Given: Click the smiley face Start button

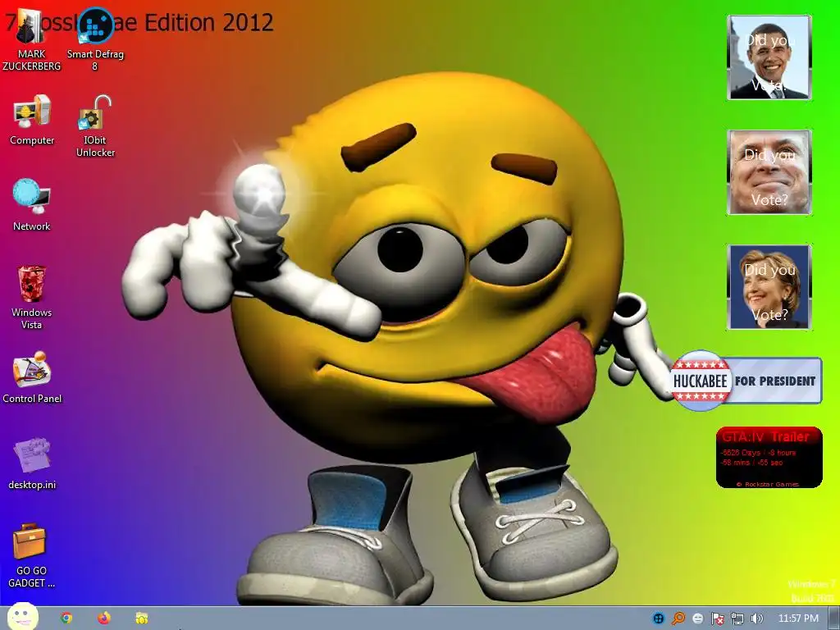Looking at the screenshot, I should [22, 617].
